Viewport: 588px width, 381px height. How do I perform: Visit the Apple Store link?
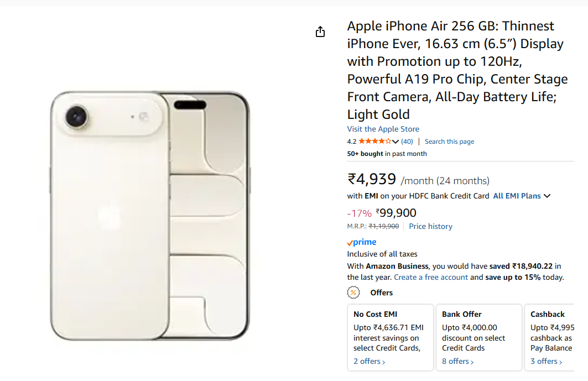point(383,129)
